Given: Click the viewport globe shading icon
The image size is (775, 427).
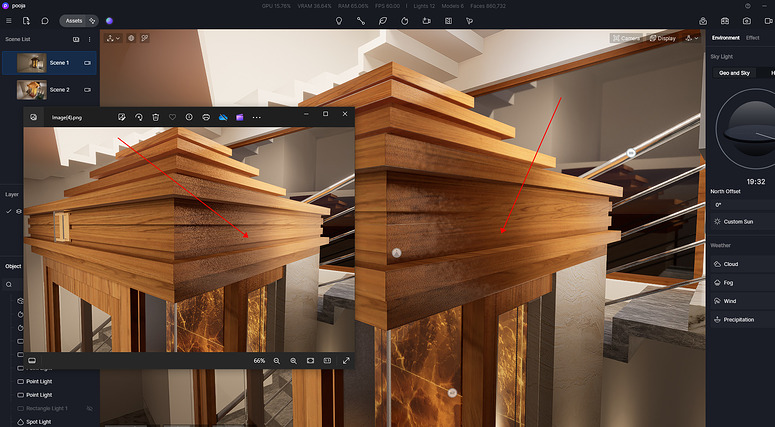Looking at the screenshot, I should (x=131, y=38).
